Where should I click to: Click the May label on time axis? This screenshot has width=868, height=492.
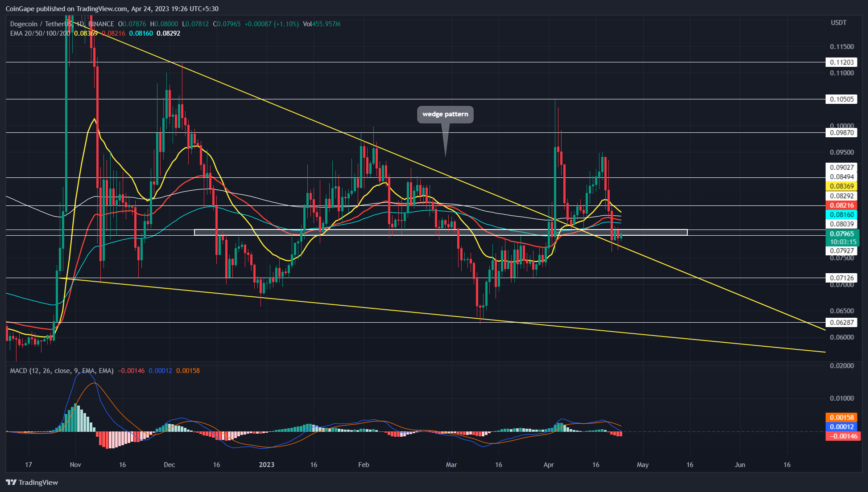[642, 465]
